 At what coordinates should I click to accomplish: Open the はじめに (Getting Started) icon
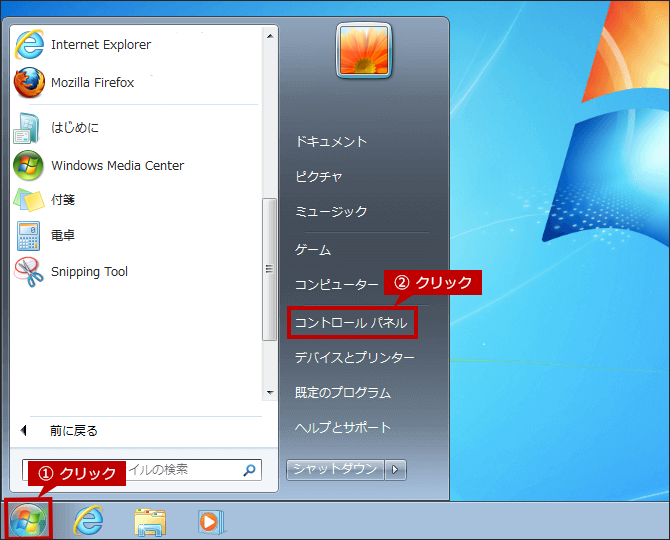(26, 128)
